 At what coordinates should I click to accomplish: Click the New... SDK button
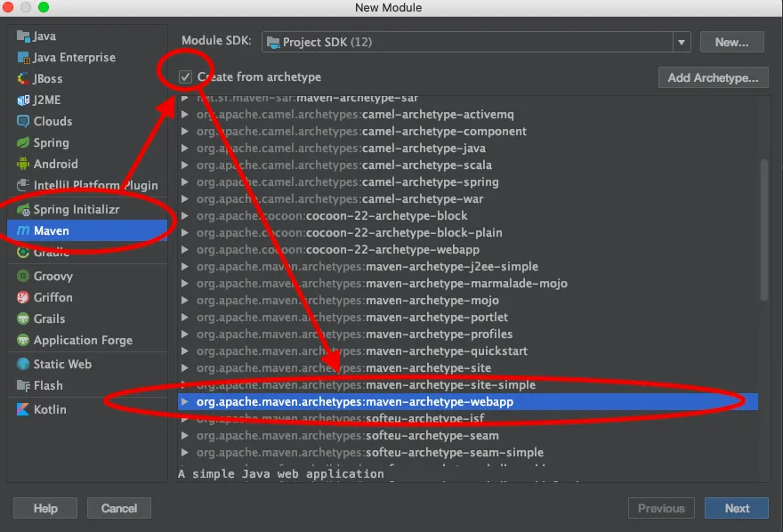(x=731, y=43)
